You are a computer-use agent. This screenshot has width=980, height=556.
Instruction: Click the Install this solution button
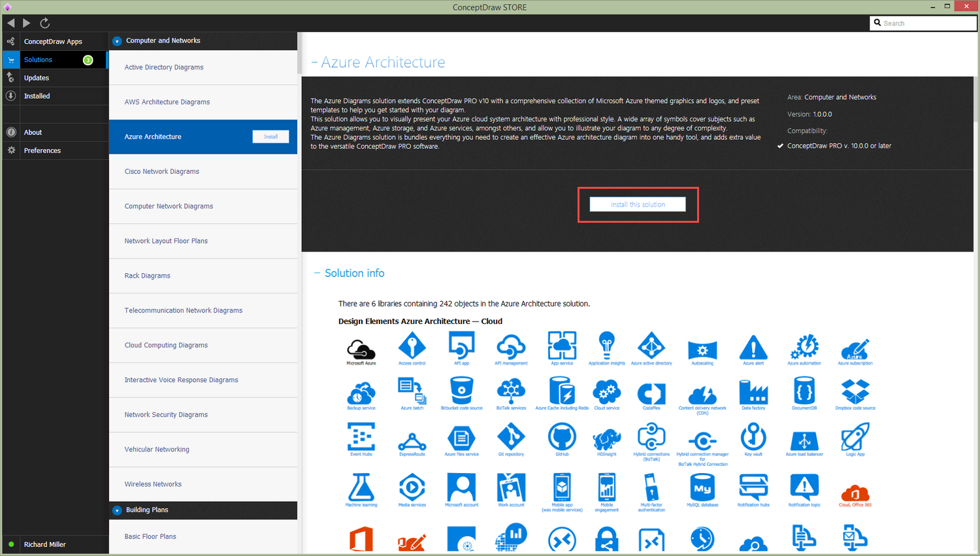(x=638, y=204)
